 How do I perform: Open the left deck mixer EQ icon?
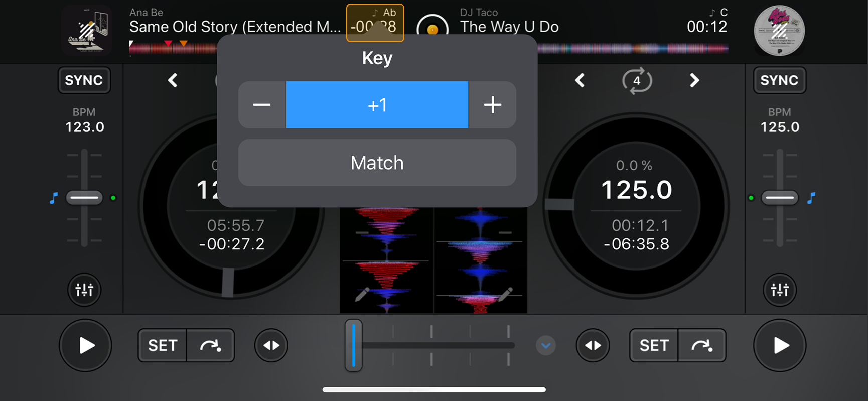84,290
